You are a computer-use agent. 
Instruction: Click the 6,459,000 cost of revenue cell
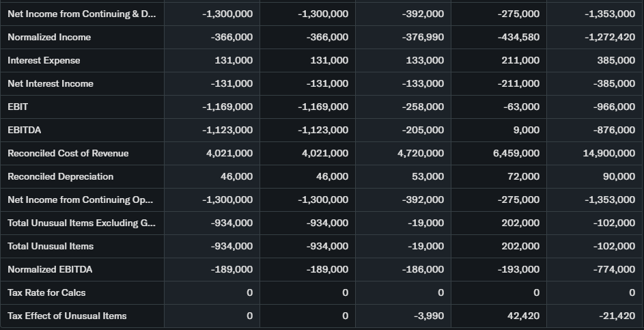click(x=516, y=153)
